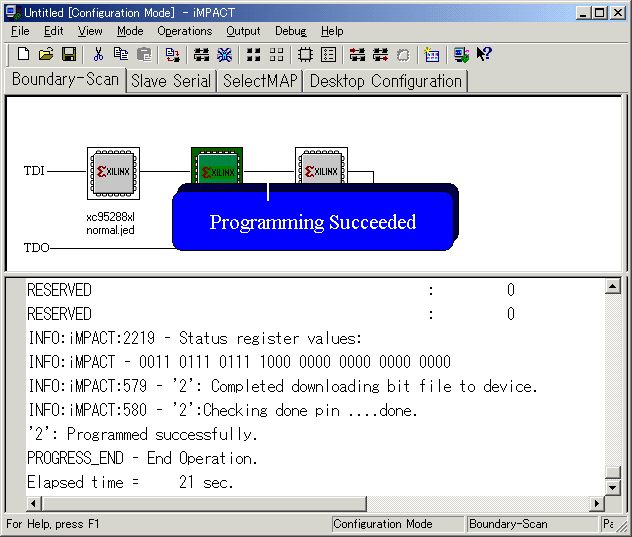Click the log scrollbar up arrow
This screenshot has height=537, width=632.
tap(613, 287)
